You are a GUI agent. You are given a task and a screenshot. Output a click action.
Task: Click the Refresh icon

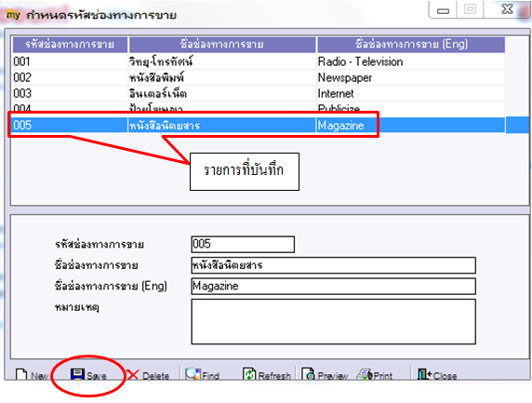pyautogui.click(x=249, y=374)
